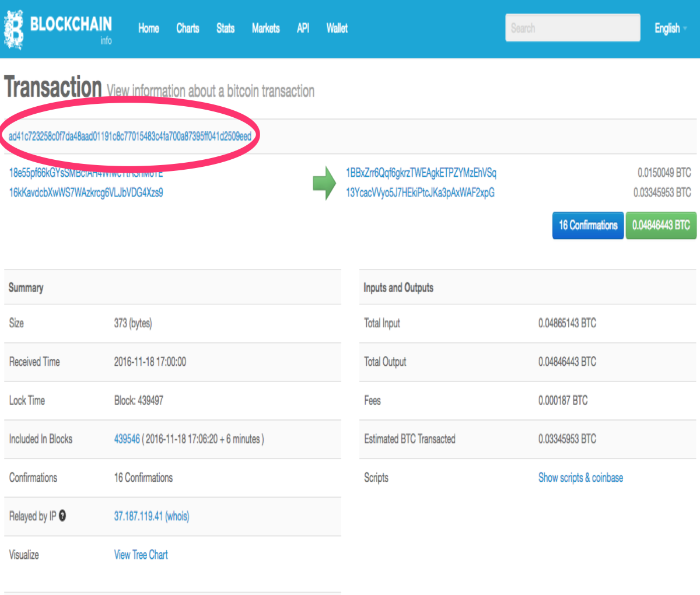Click the Transaction page heading
This screenshot has width=700, height=595.
[x=53, y=87]
